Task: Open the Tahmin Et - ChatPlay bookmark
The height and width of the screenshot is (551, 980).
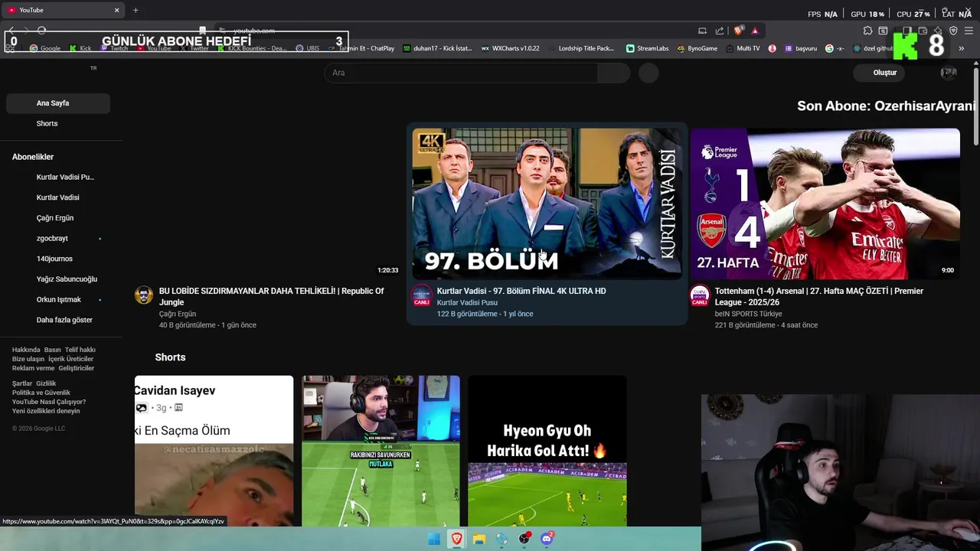Action: (x=361, y=48)
